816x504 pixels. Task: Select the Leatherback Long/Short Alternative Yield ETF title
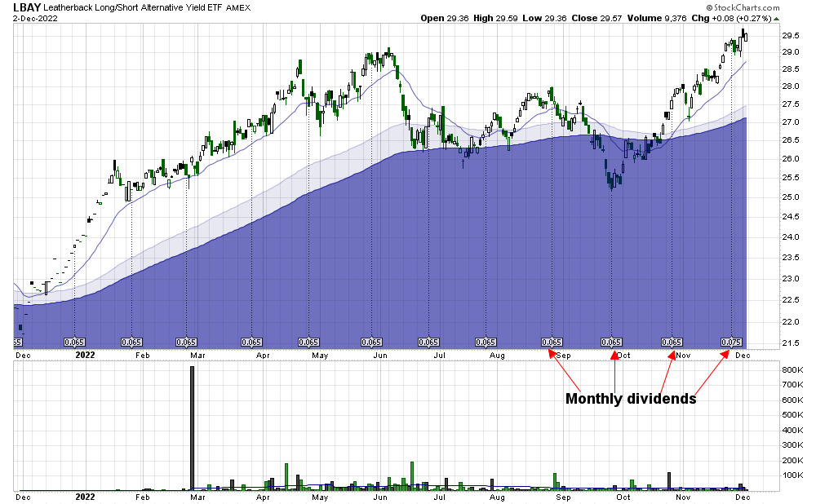pyautogui.click(x=133, y=8)
